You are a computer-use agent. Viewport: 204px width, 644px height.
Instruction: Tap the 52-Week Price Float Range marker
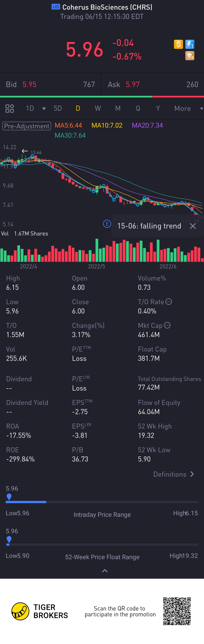9,539
